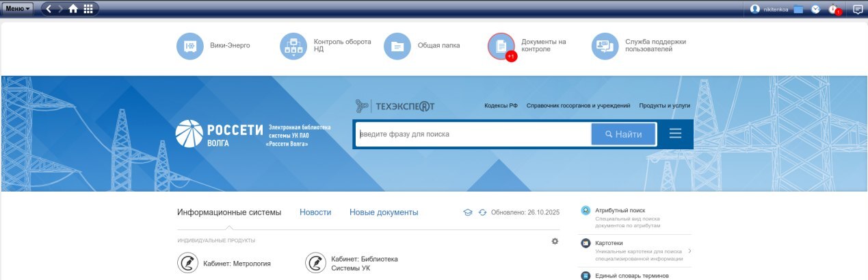Open Справочник госорганов и учреждений
This screenshot has width=868, height=280.
tap(578, 106)
